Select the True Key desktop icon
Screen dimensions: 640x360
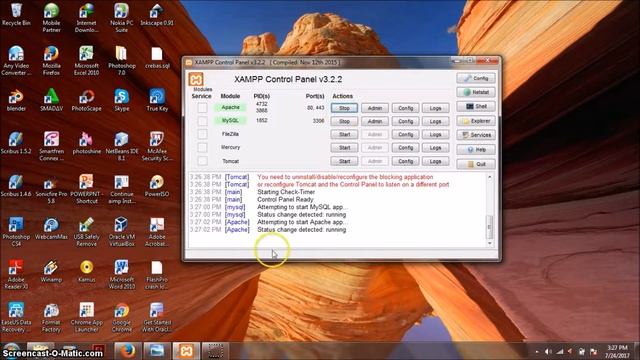click(x=157, y=100)
